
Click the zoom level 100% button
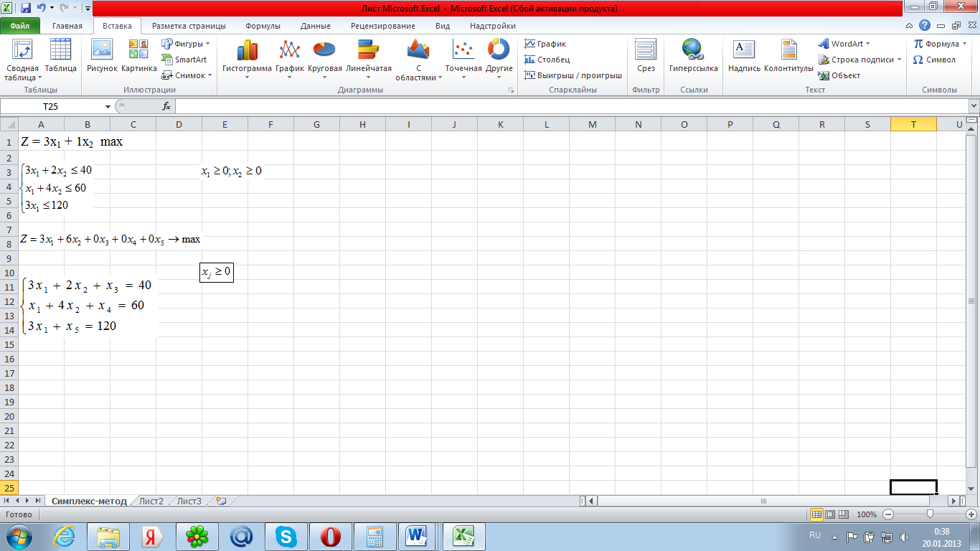click(867, 514)
